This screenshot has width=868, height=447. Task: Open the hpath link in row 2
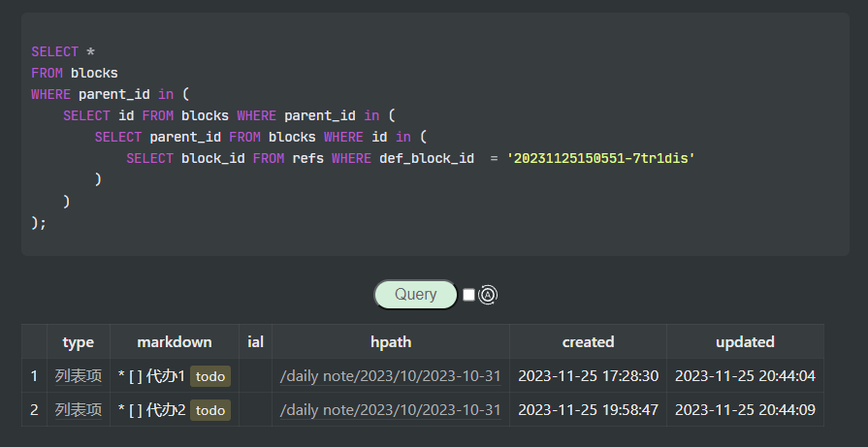(x=390, y=410)
